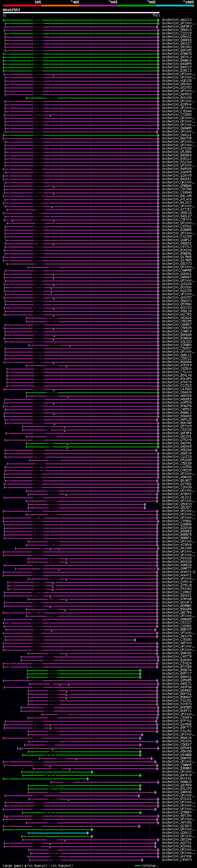
Task: Open UniRef100_C3ZZI8 entry
Action: [177, 33]
